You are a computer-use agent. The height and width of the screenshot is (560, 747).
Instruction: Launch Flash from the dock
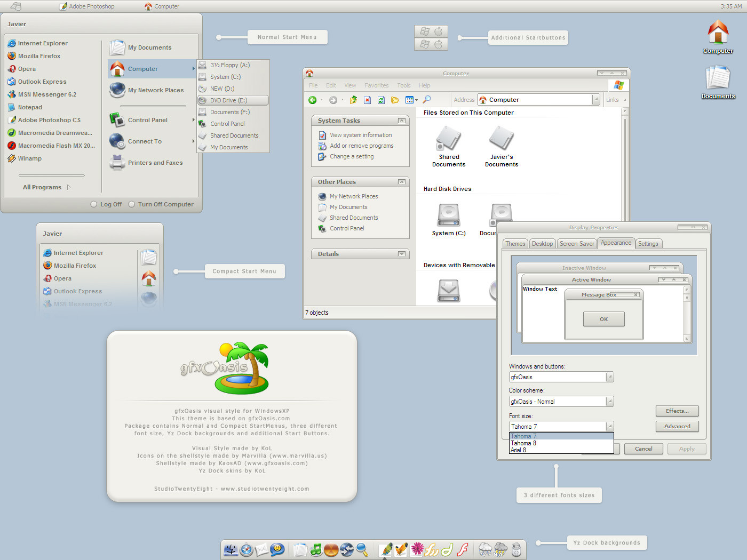click(x=463, y=549)
